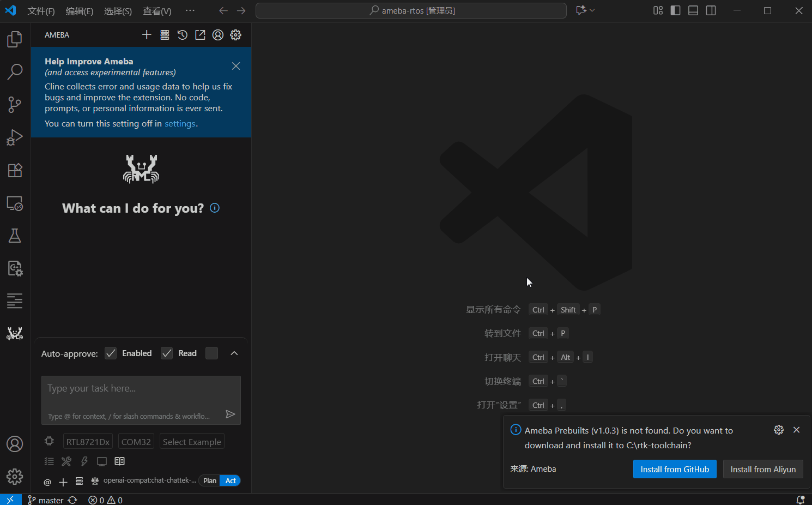
Task: Open the Select Example dropdown
Action: coord(192,442)
